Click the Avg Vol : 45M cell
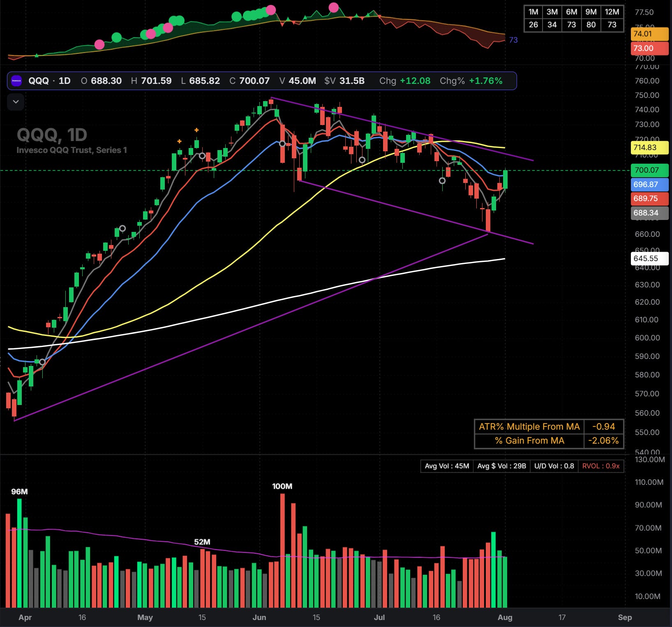Viewport: 672px width, 627px height. point(447,466)
